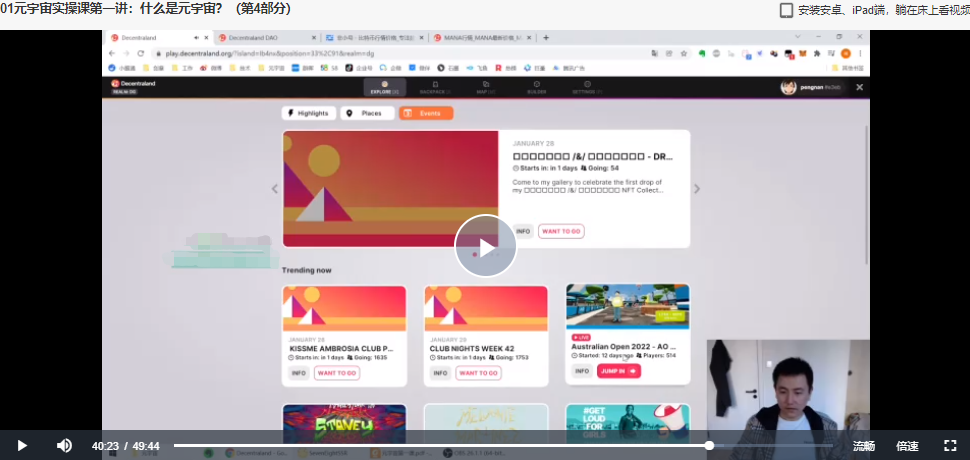Seek using the video progress bar handle
Viewport: 970px width, 460px height.
click(x=710, y=445)
